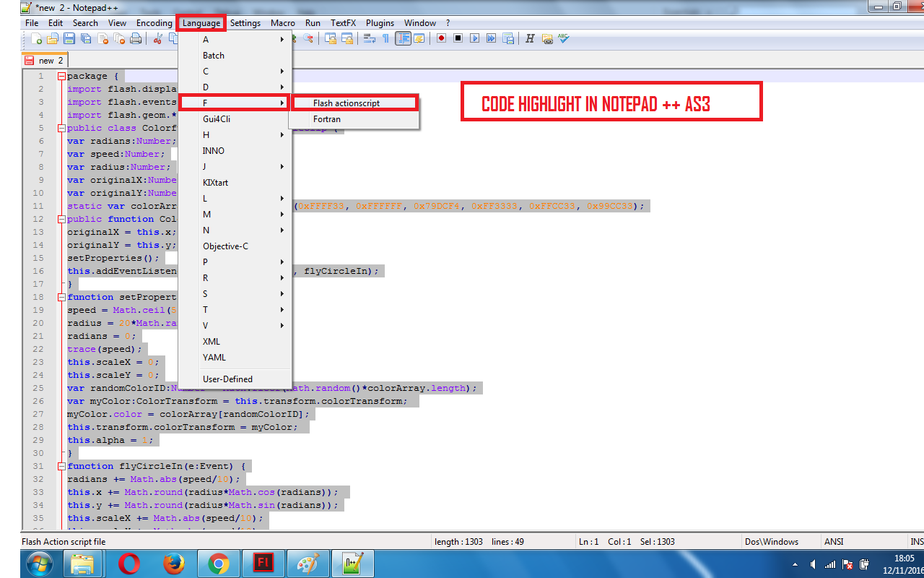Save the current file
The image size is (924, 578).
pos(68,38)
